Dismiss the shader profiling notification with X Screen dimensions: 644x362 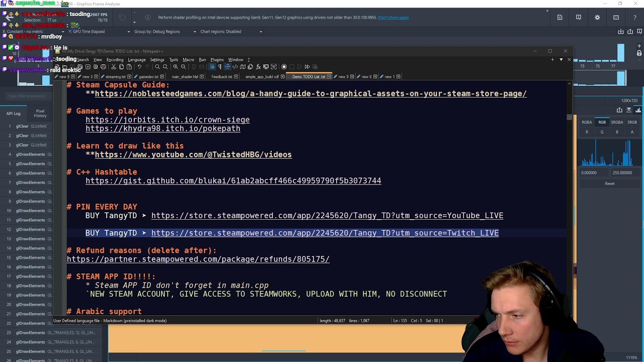pyautogui.click(x=547, y=11)
